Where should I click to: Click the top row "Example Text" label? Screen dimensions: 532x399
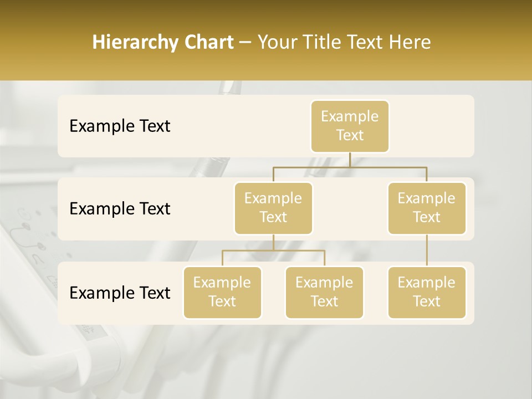(x=119, y=126)
